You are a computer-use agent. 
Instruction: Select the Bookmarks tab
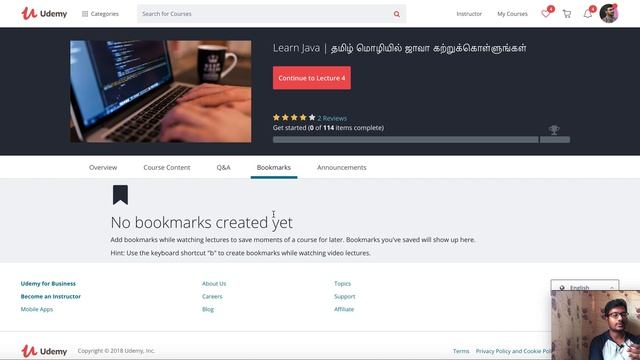tap(274, 167)
